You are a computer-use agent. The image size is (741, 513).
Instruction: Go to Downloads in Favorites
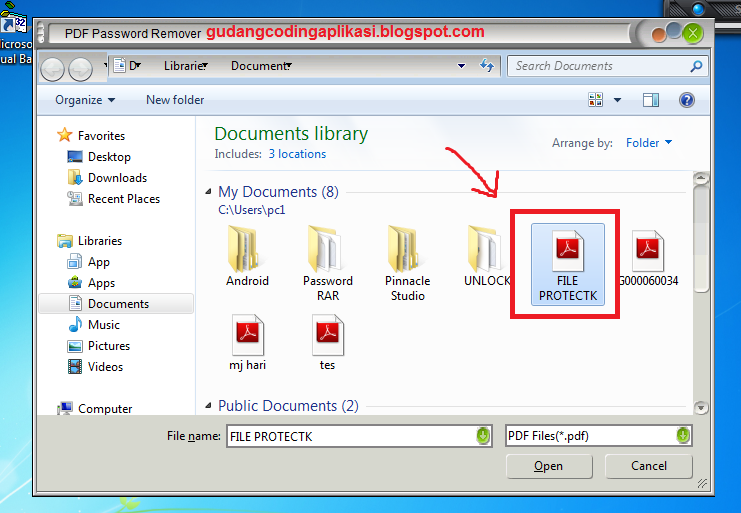[117, 178]
